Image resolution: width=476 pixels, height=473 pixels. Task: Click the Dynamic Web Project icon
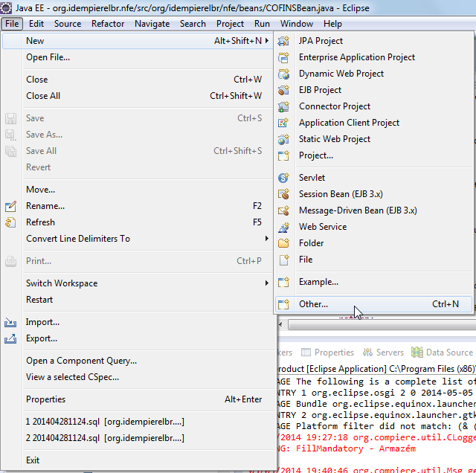(x=283, y=74)
